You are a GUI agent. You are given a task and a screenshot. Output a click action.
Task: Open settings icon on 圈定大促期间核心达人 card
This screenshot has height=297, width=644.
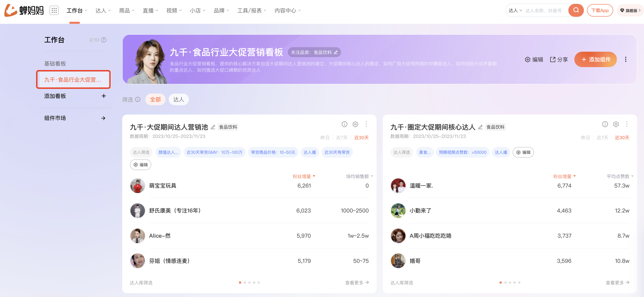pyautogui.click(x=616, y=124)
